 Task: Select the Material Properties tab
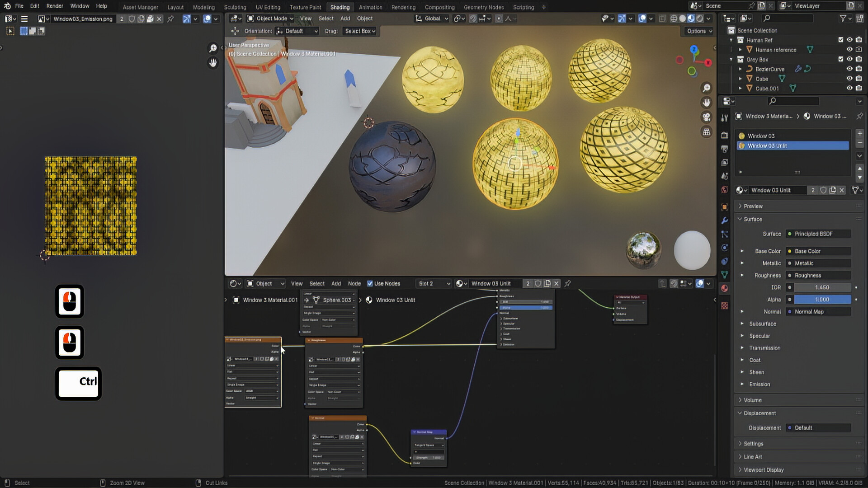(724, 289)
